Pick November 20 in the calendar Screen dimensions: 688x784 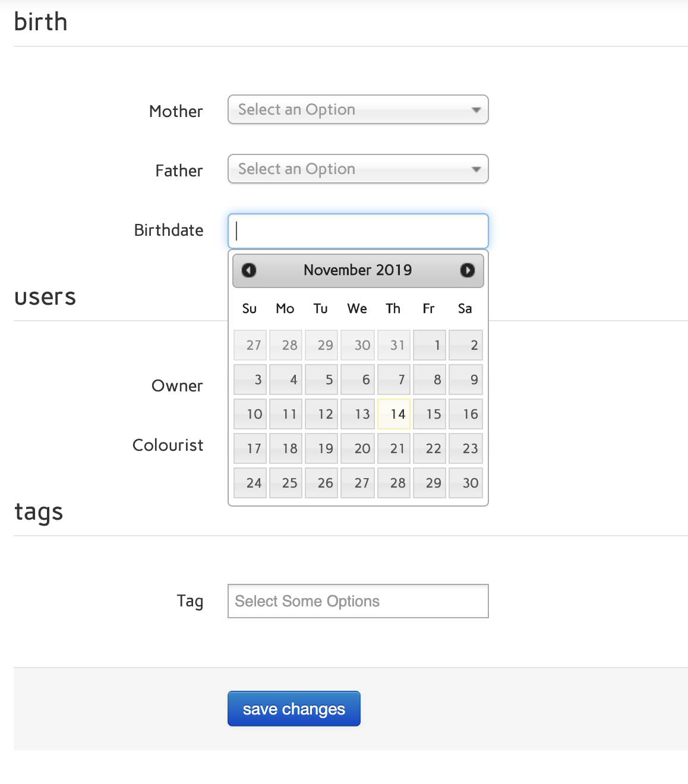[358, 448]
